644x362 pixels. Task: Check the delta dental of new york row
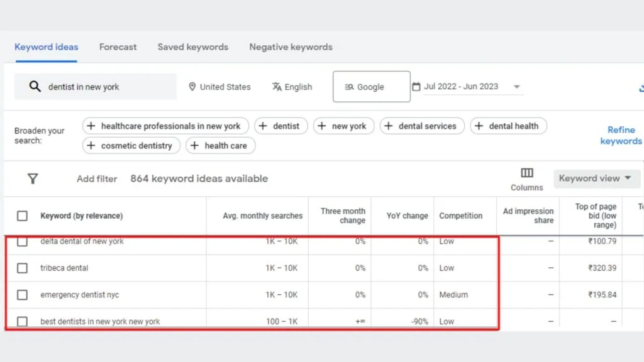coord(22,241)
